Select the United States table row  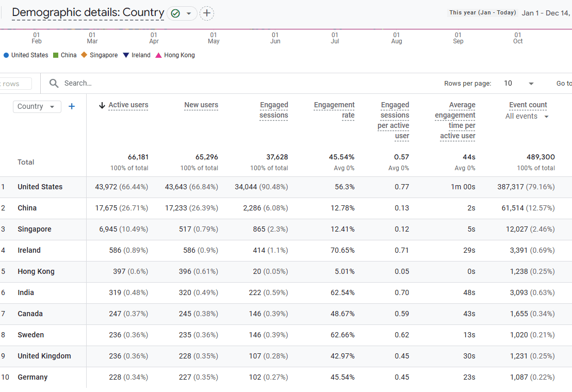coord(40,187)
